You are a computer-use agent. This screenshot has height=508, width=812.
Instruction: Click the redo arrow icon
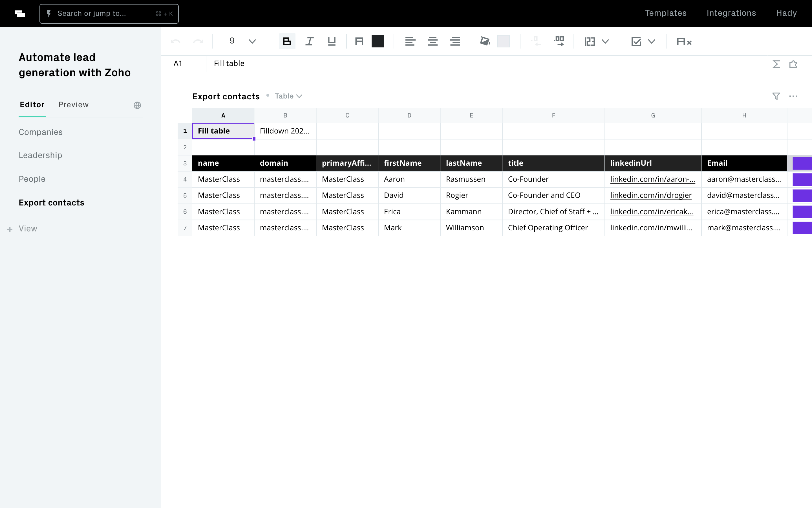point(198,41)
